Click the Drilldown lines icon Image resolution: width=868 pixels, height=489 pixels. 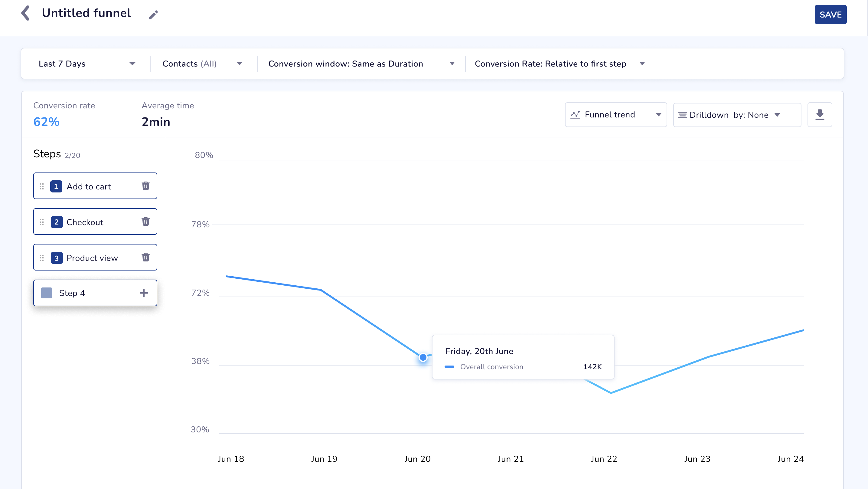682,115
